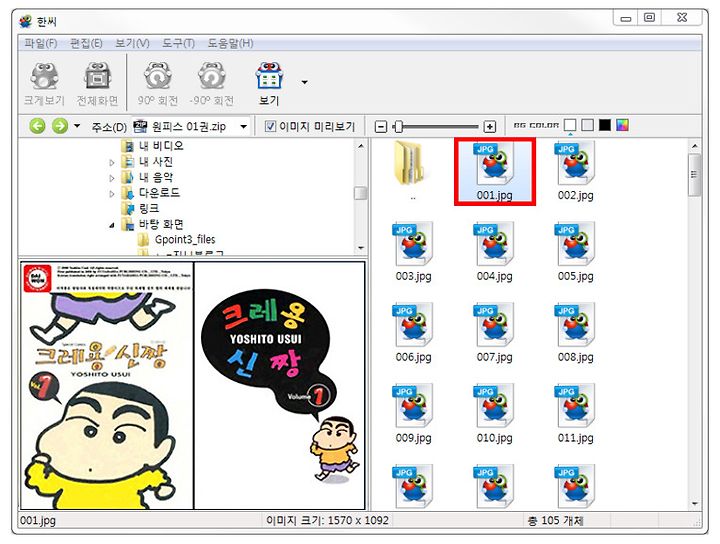Click scroll up arrow in folder tree
Viewport: 720px width, 544px height.
tap(361, 146)
